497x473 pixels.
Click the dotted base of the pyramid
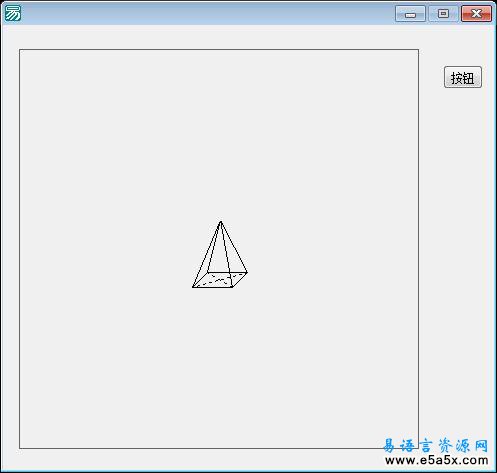pyautogui.click(x=220, y=280)
